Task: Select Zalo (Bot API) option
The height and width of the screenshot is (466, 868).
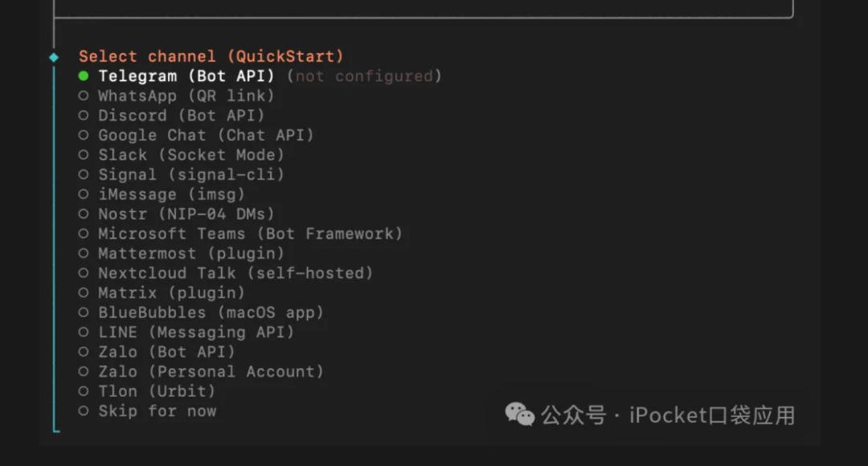Action: (x=166, y=352)
